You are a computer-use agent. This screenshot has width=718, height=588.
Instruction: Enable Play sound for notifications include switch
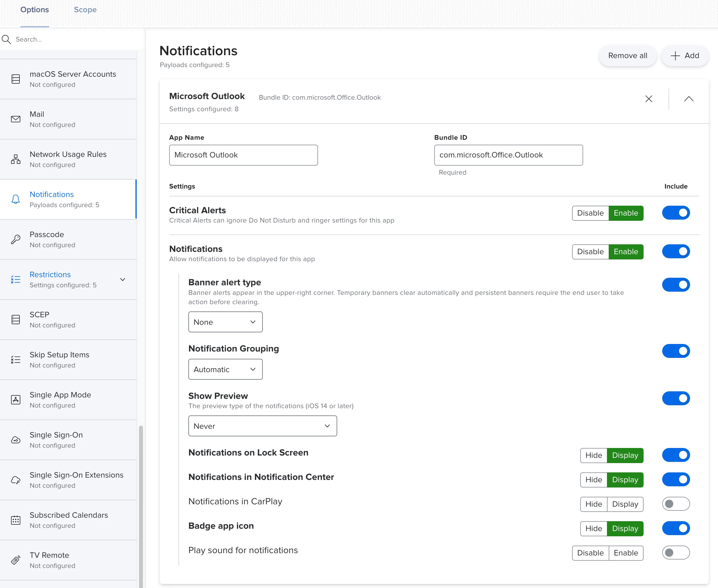(676, 553)
